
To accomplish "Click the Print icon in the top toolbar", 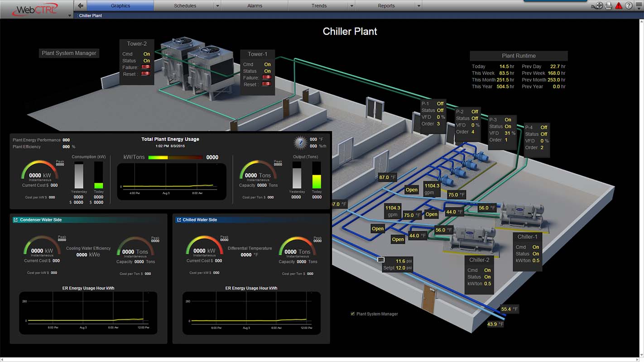I will coord(608,5).
